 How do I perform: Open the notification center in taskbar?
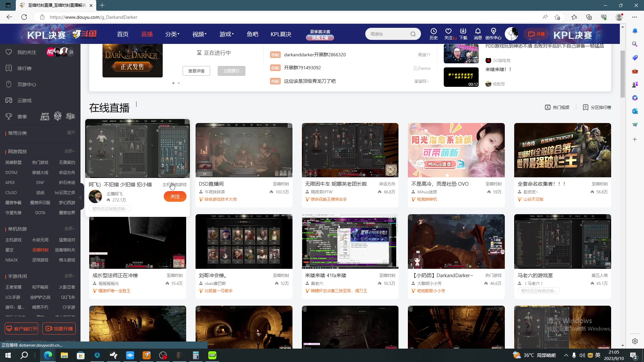(x=634, y=355)
